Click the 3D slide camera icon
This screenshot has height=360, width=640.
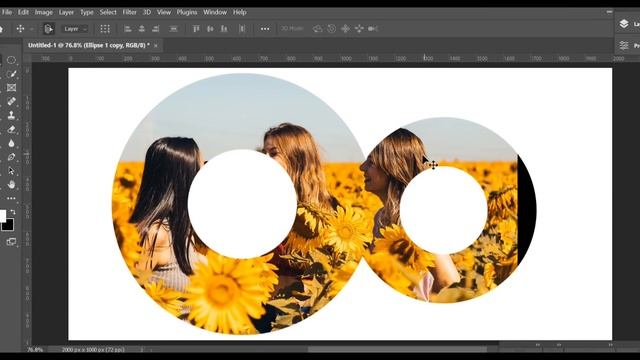click(359, 29)
